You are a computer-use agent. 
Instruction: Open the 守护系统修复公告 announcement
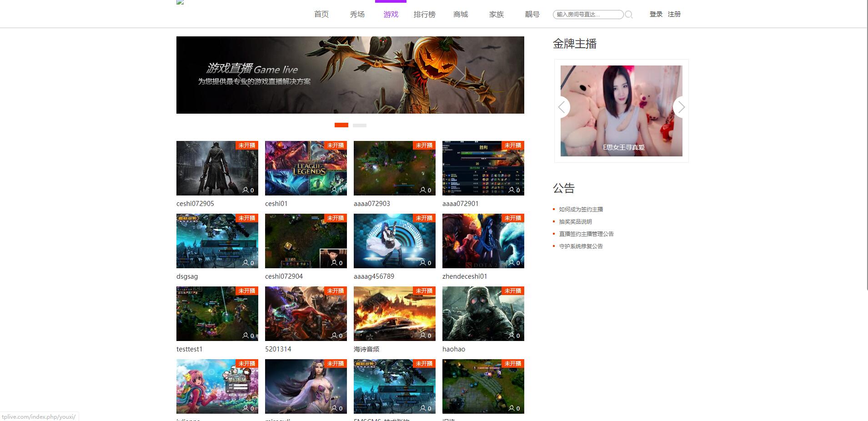pos(581,246)
